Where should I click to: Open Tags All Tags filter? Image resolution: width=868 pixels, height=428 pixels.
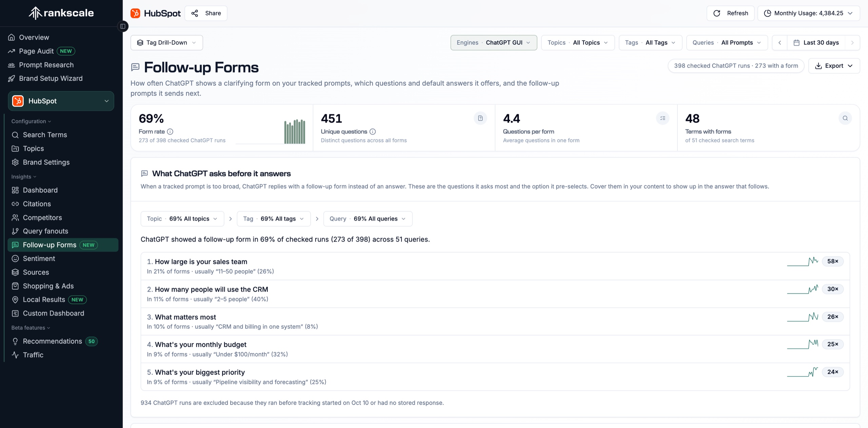pos(650,43)
